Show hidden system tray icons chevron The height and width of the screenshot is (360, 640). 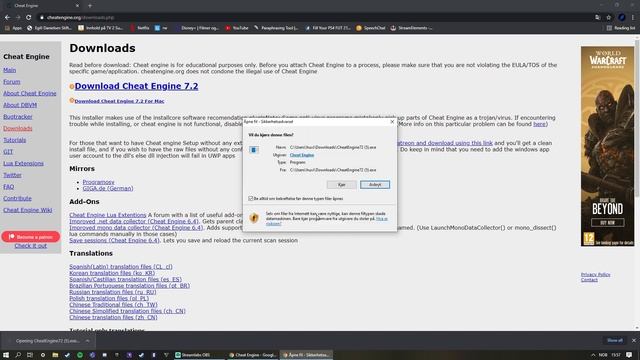pyautogui.click(x=593, y=355)
